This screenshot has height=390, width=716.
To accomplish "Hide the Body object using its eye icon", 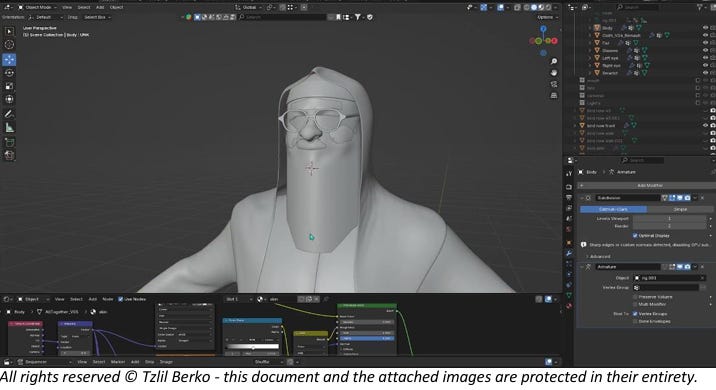I will (x=705, y=28).
